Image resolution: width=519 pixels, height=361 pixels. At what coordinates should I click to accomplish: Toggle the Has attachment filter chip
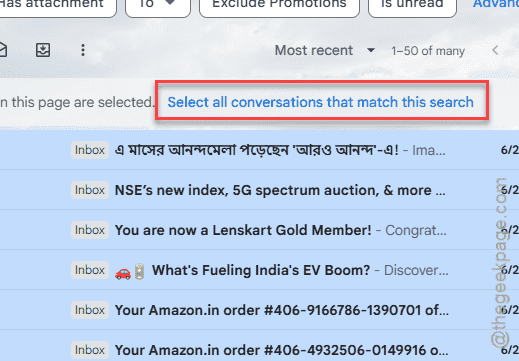(57, 5)
